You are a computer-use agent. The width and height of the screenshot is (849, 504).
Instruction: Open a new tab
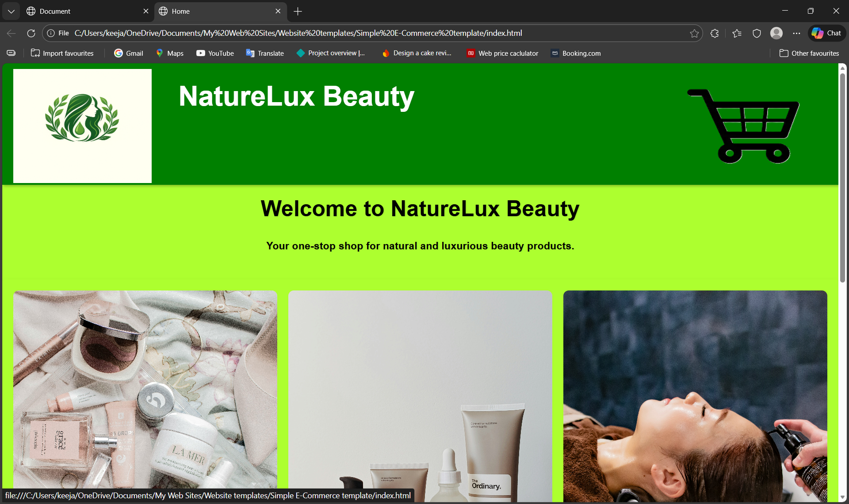(x=298, y=11)
